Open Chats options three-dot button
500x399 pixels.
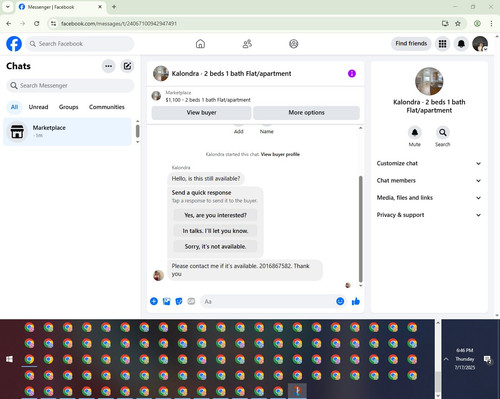click(108, 66)
